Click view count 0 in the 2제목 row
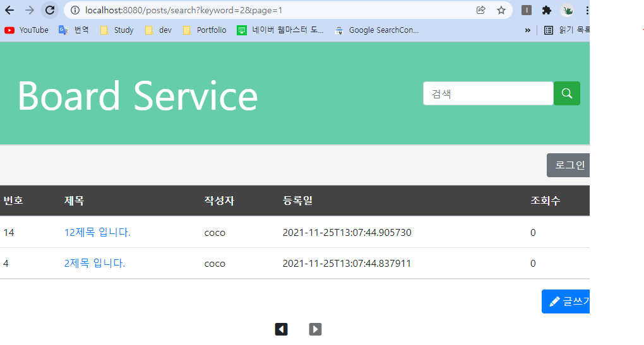The width and height of the screenshot is (644, 345). pyautogui.click(x=533, y=264)
